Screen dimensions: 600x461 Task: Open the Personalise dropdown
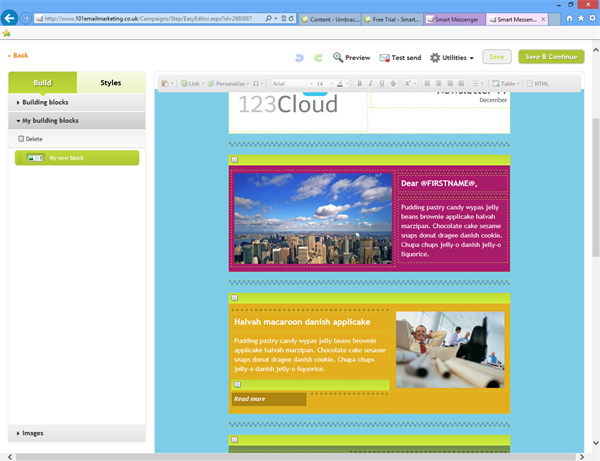coord(228,83)
